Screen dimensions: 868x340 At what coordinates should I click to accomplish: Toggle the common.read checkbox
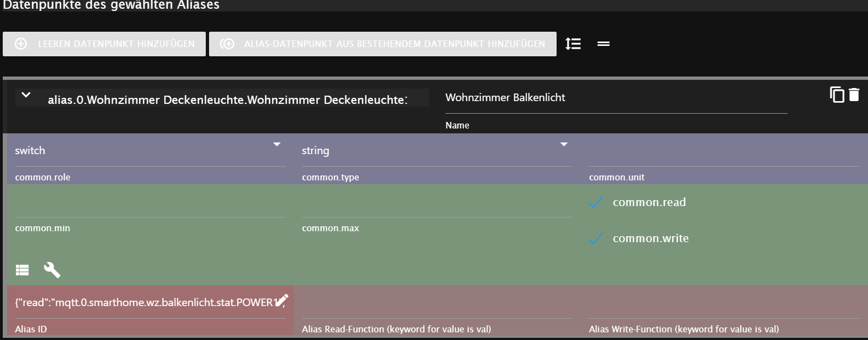(595, 202)
